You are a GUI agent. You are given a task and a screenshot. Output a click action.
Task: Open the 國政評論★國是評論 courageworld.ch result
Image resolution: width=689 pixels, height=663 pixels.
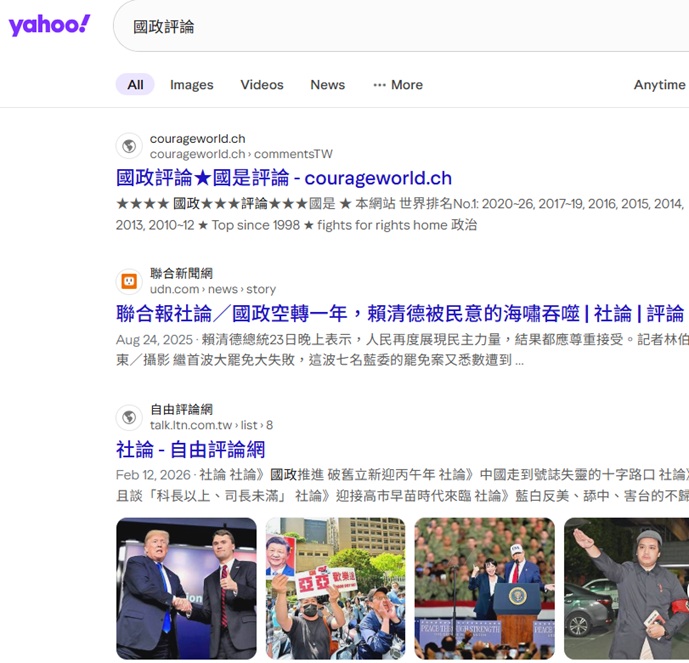pyautogui.click(x=284, y=178)
